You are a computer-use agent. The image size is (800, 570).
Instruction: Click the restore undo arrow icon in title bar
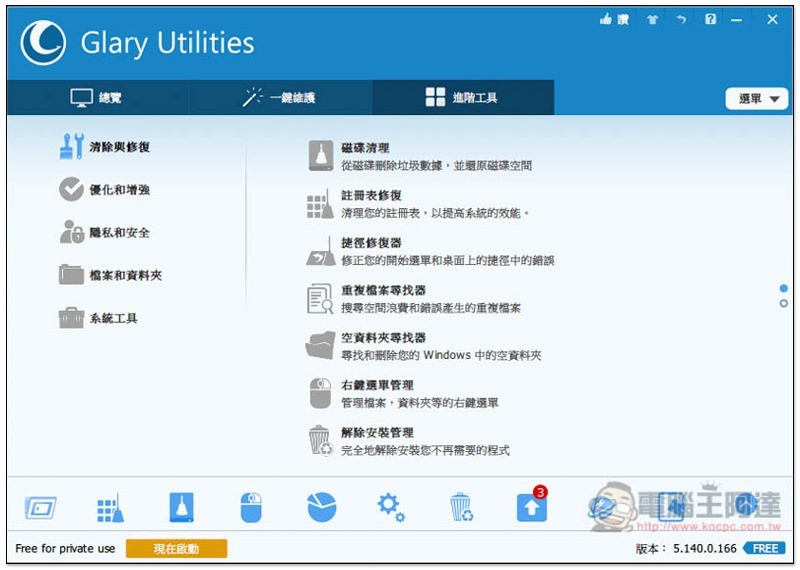(x=681, y=20)
